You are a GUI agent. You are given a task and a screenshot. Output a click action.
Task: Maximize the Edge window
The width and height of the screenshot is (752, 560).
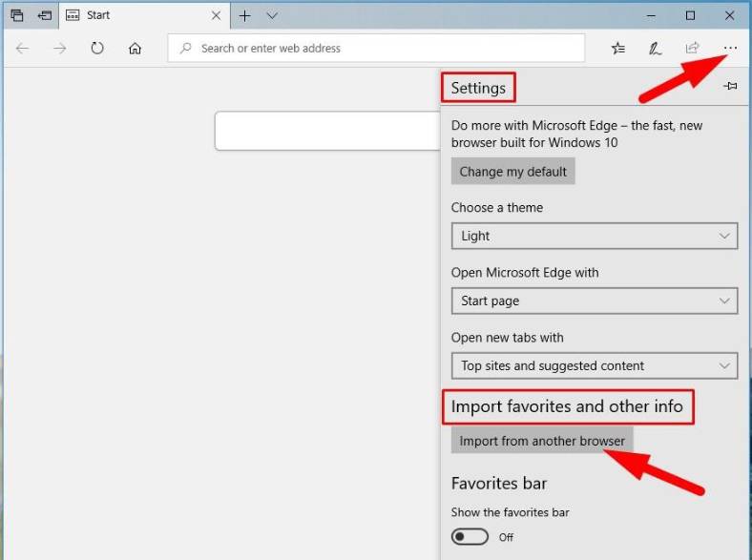tap(690, 16)
